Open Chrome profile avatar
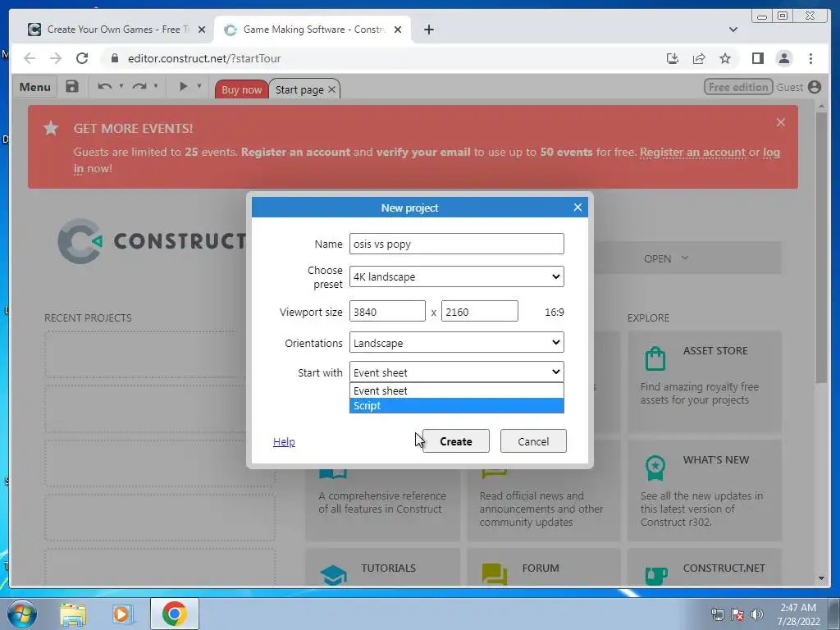 783,58
